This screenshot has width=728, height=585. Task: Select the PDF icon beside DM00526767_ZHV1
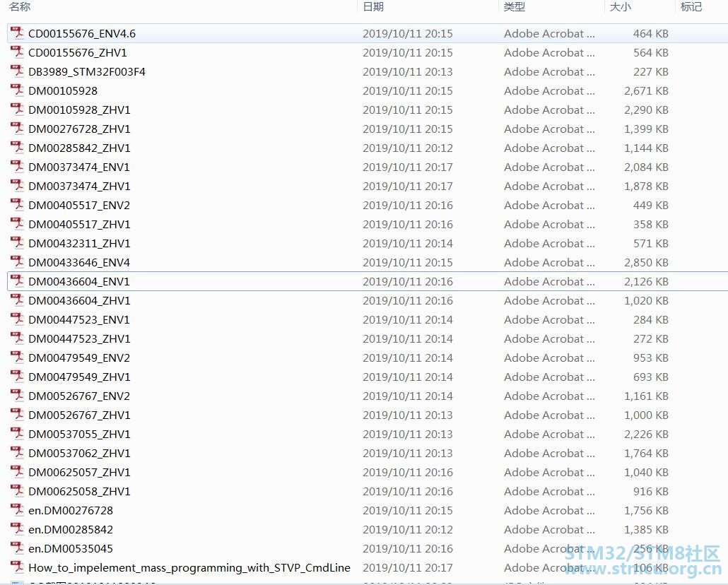tap(17, 414)
